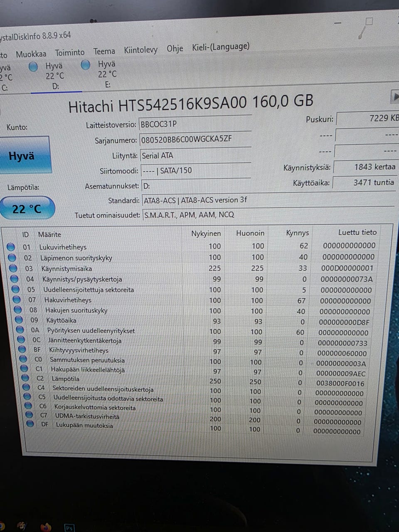Select raw value 000D00000001
Viewport: 399px width, 532px height.
347,268
